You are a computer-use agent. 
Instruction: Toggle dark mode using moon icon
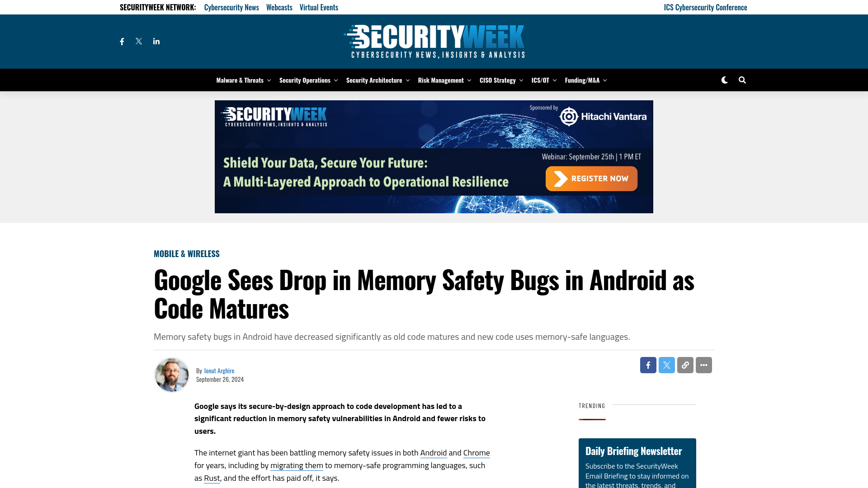point(725,80)
